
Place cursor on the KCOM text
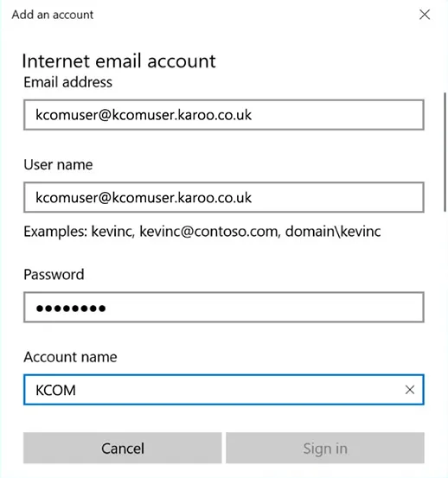(x=55, y=390)
